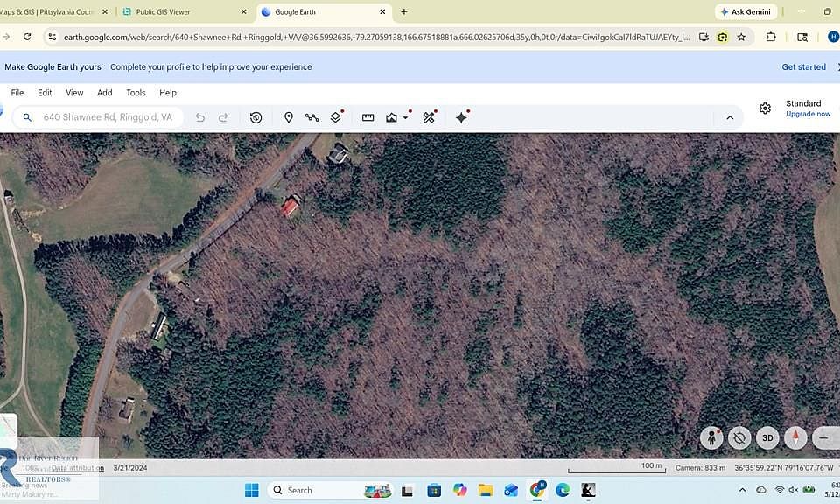The image size is (840, 504).
Task: Close the Public GIS Viewer tab
Action: pyautogui.click(x=244, y=11)
